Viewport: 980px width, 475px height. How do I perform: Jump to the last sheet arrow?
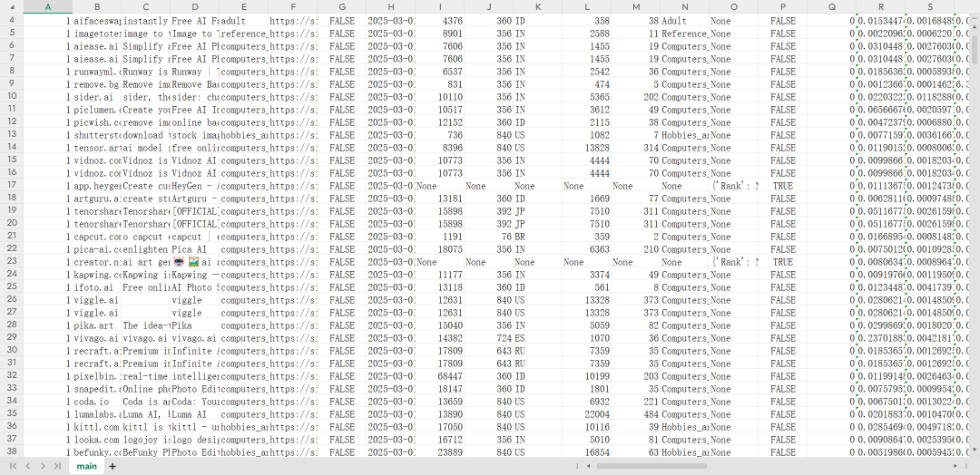click(57, 466)
